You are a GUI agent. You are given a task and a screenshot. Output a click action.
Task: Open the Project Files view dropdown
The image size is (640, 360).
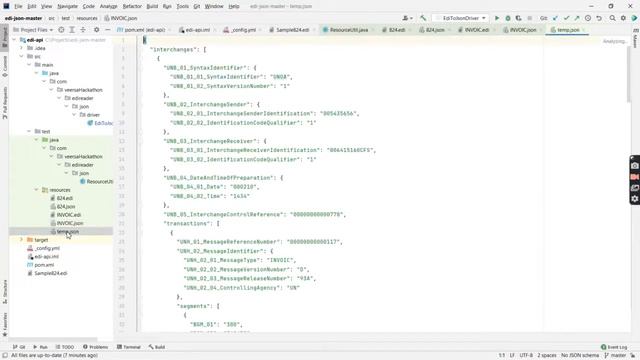point(33,30)
